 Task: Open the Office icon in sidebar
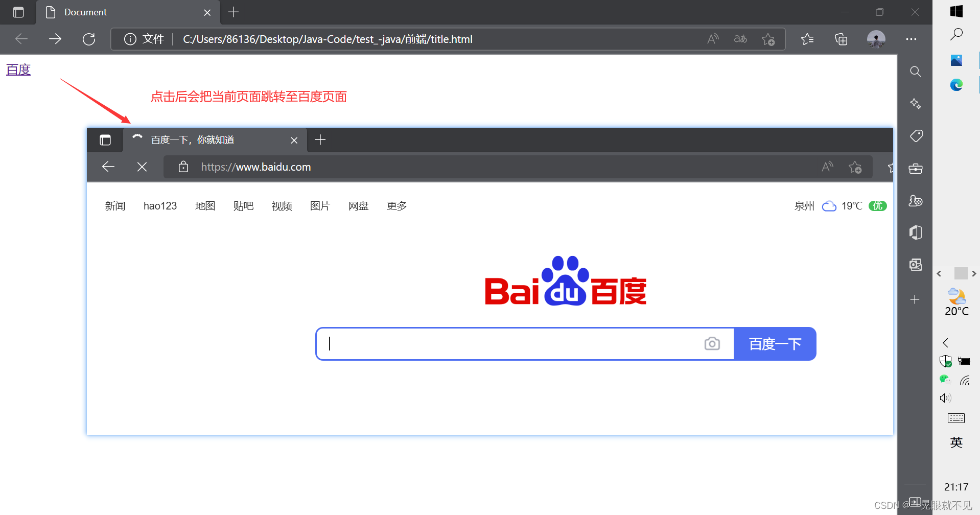click(916, 232)
